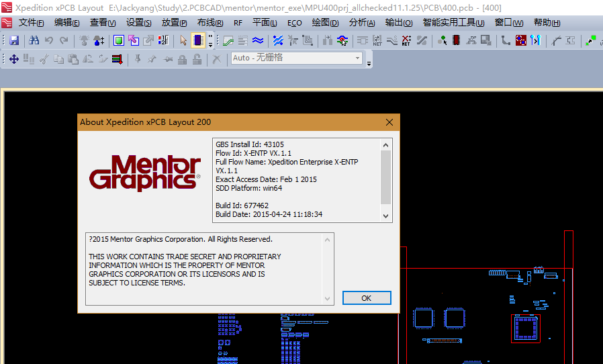The width and height of the screenshot is (603, 364).
Task: Close the About Xpedition dialog
Action: (389, 122)
